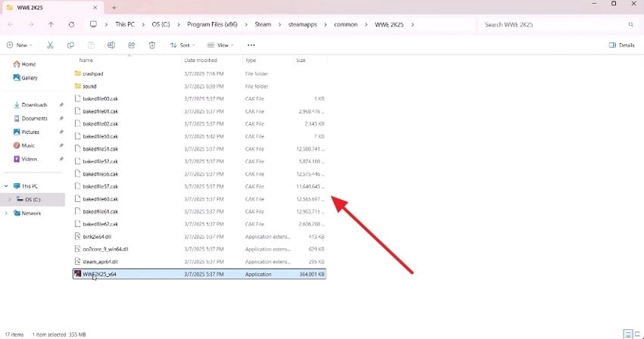Sort by the Size column header
The width and height of the screenshot is (644, 339).
click(x=301, y=61)
